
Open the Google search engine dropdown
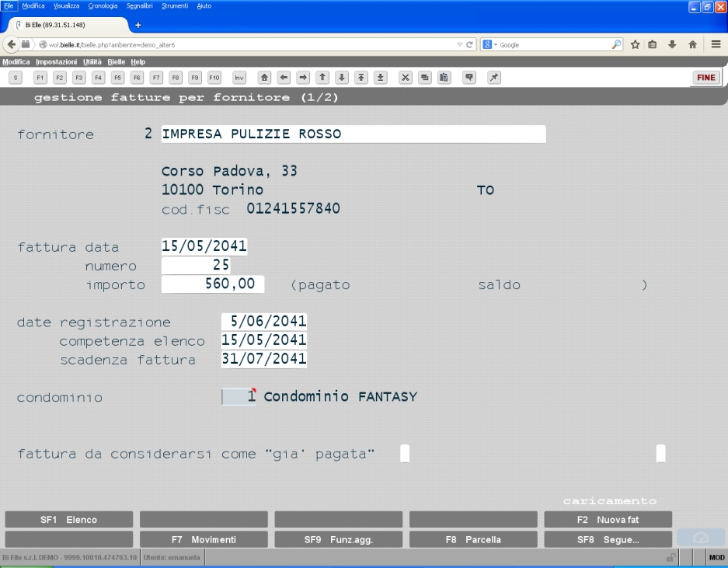pos(489,44)
